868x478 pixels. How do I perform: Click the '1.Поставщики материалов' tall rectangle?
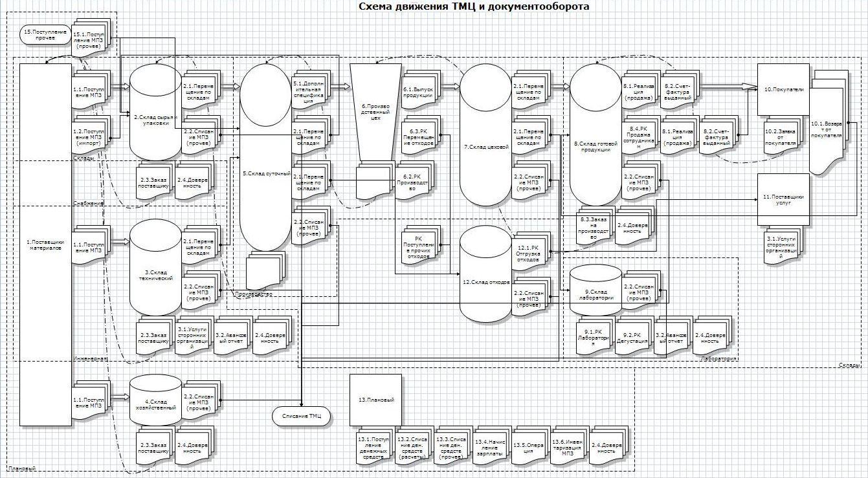click(x=45, y=244)
